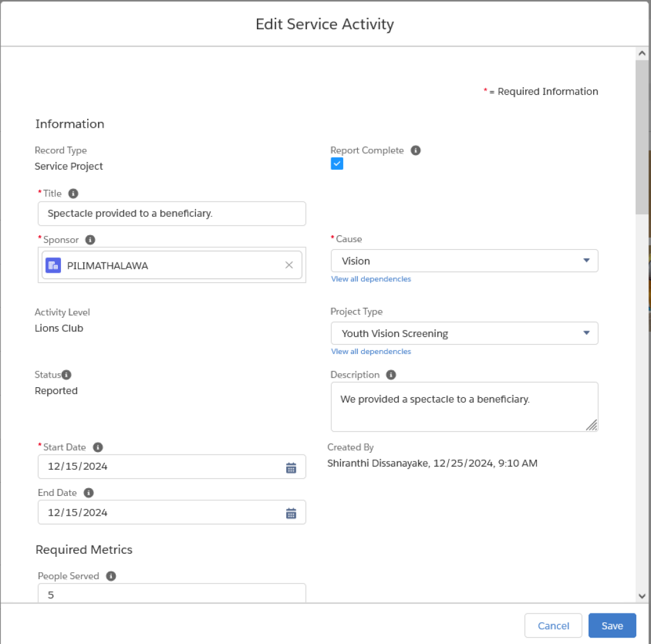Open the Cause dropdown showing Vision
This screenshot has width=651, height=644.
[x=464, y=261]
